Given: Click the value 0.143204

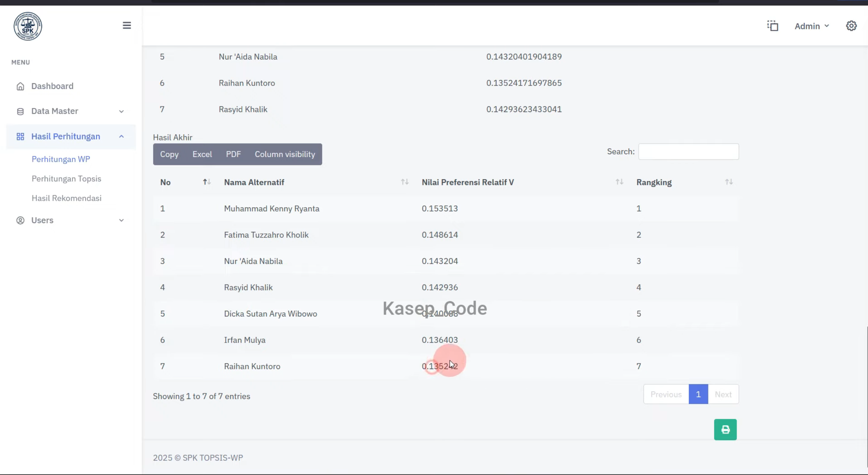Looking at the screenshot, I should pyautogui.click(x=440, y=261).
